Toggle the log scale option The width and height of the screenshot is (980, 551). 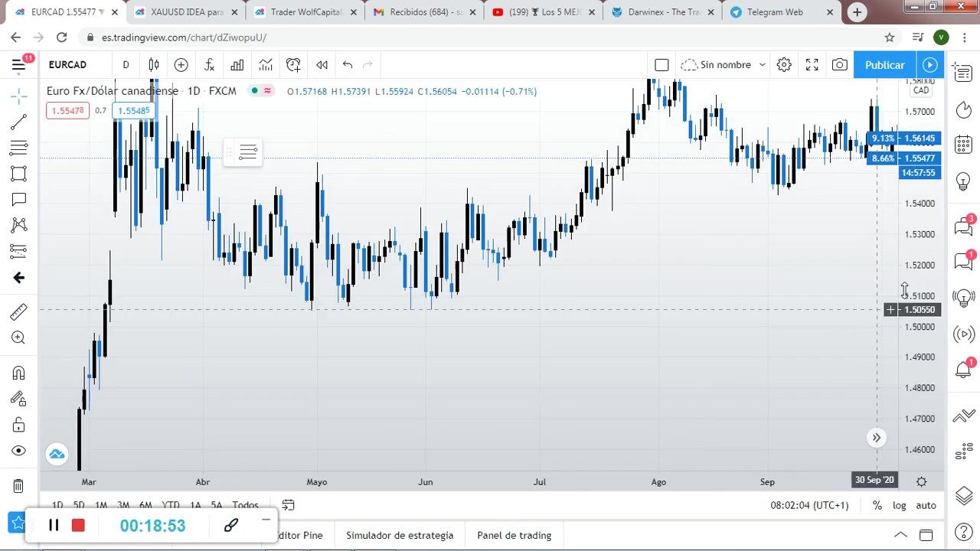pos(900,505)
